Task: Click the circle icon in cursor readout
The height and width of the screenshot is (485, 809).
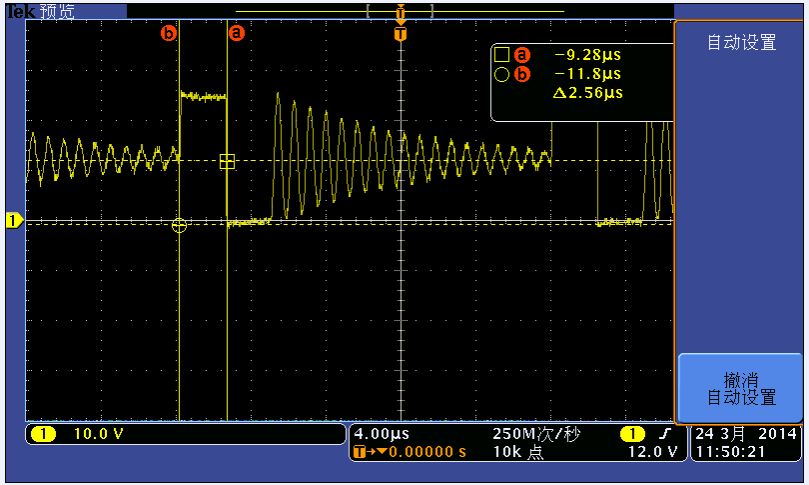Action: click(x=501, y=74)
